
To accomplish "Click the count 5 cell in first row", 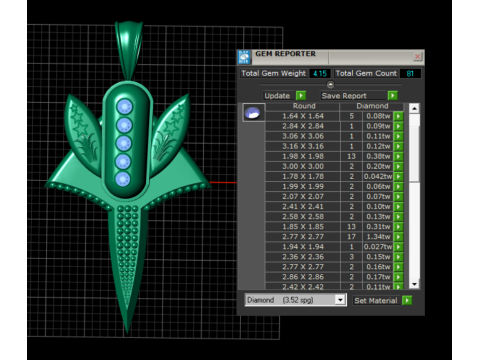I will coord(351,116).
